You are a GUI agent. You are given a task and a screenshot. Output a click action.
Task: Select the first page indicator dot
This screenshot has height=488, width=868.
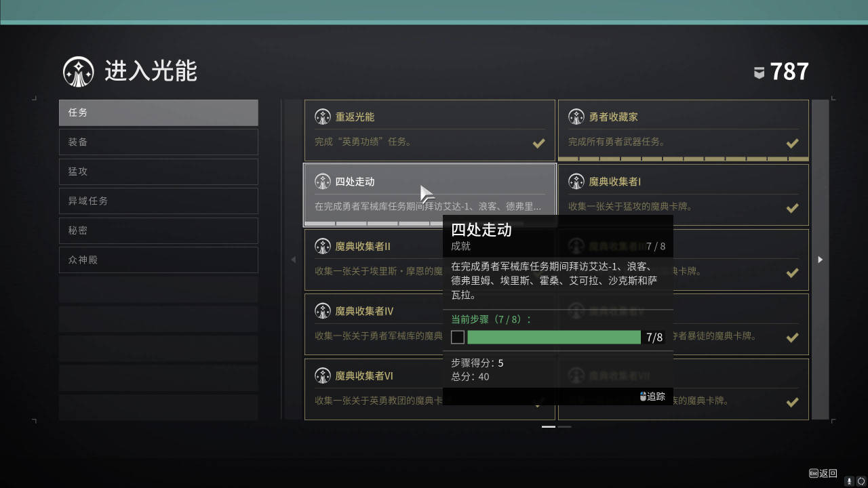tap(549, 427)
